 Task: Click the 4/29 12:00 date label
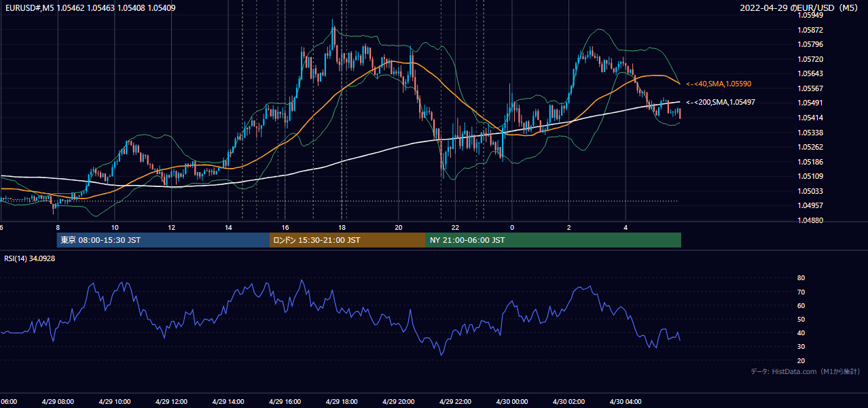[x=171, y=401]
